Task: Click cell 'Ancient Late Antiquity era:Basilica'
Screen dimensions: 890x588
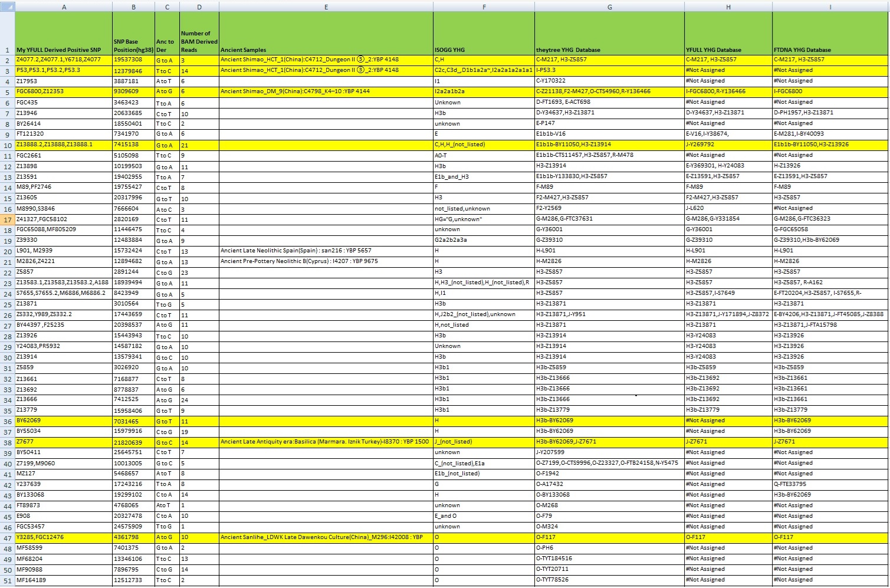Action: click(x=326, y=442)
